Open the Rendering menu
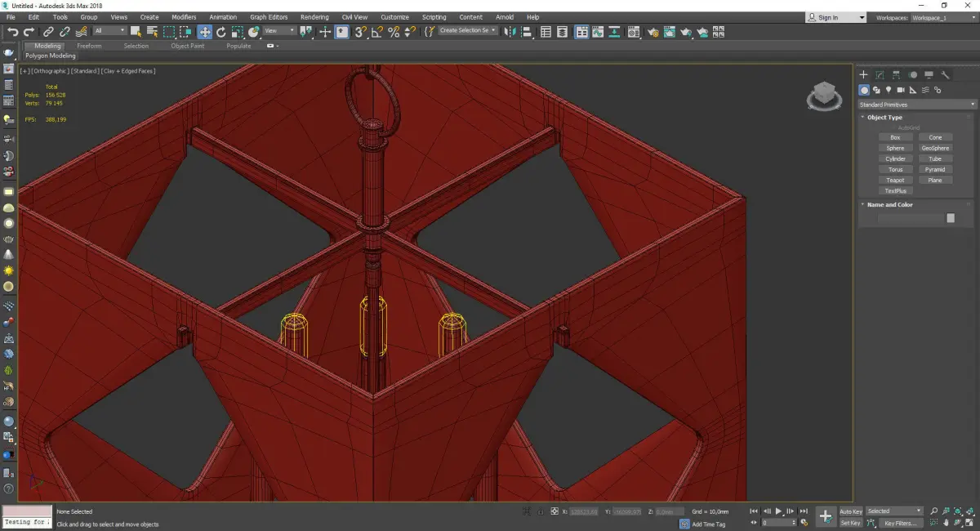980x531 pixels. tap(314, 16)
